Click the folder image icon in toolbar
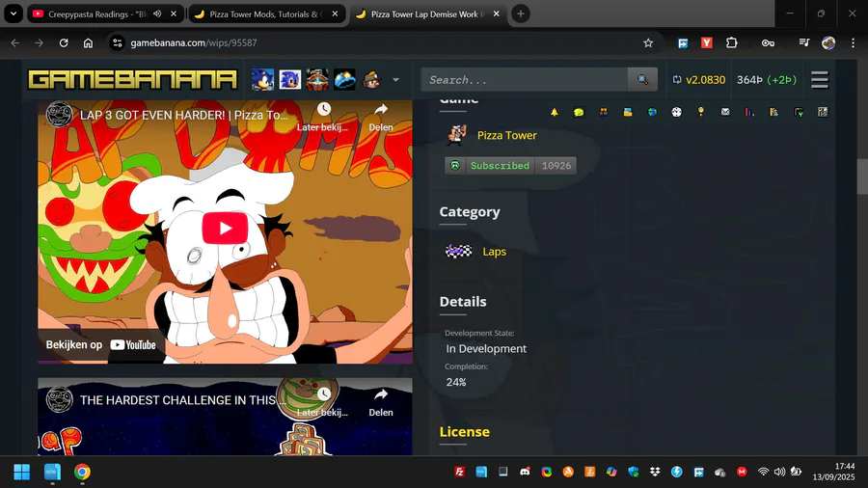868x488 pixels. coord(628,112)
